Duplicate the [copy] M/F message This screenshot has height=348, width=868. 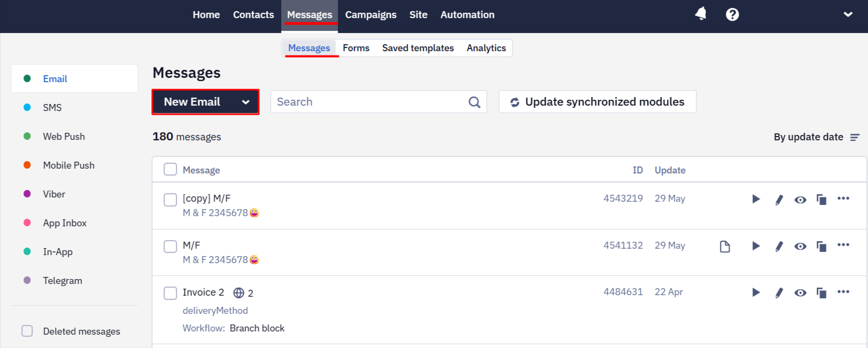click(x=821, y=200)
